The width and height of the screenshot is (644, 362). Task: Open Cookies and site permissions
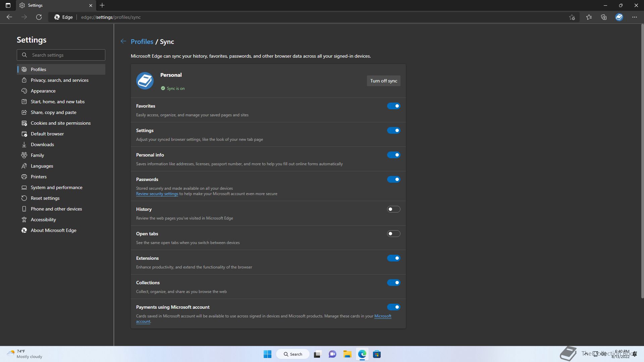[x=61, y=123]
